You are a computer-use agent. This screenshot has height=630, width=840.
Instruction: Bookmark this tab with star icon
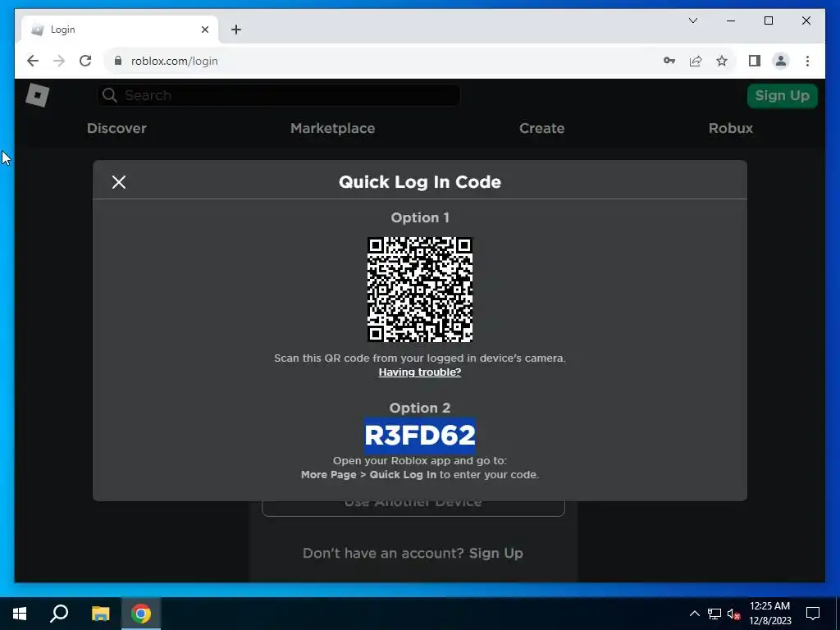click(x=722, y=61)
